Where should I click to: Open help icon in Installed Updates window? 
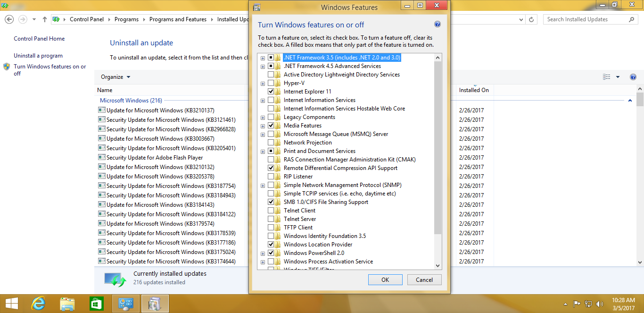coord(633,77)
